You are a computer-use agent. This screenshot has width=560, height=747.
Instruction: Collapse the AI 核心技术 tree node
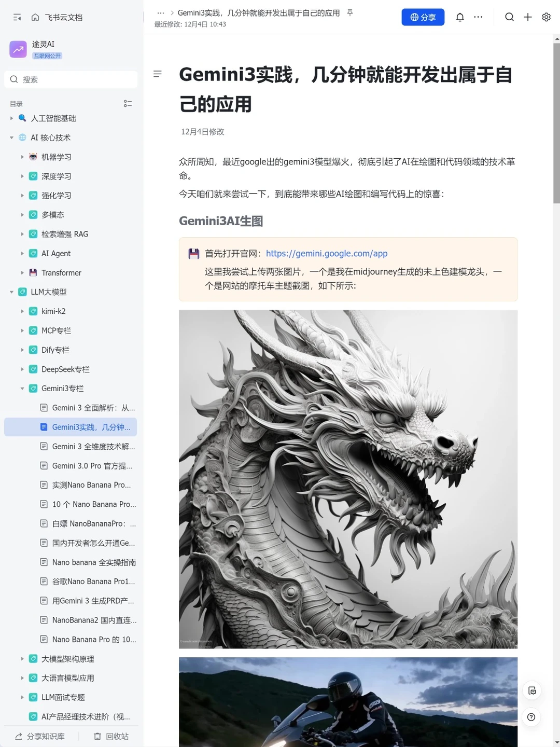(11, 137)
